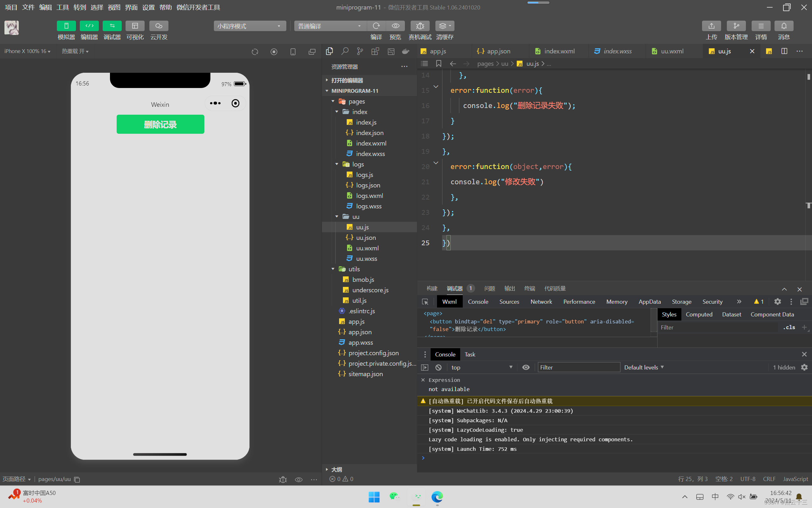The width and height of the screenshot is (812, 508).
Task: Close the uu.js editor tab
Action: tap(752, 51)
